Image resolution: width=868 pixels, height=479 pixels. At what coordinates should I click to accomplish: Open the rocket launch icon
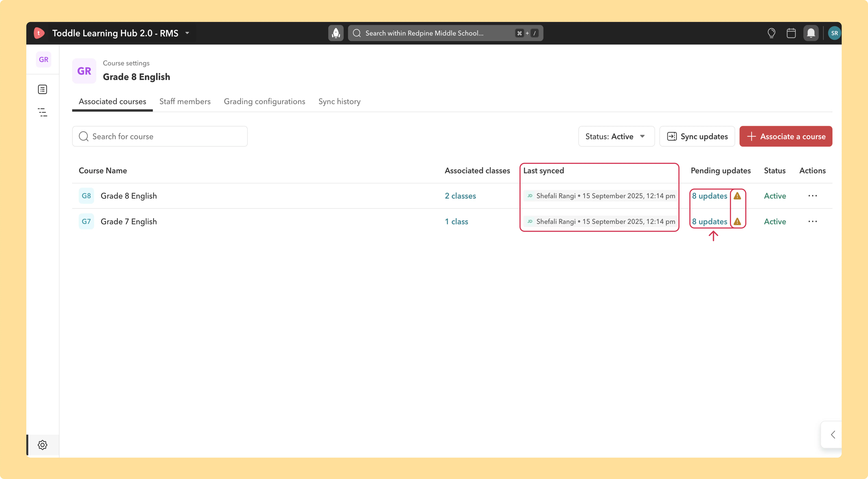coord(336,33)
